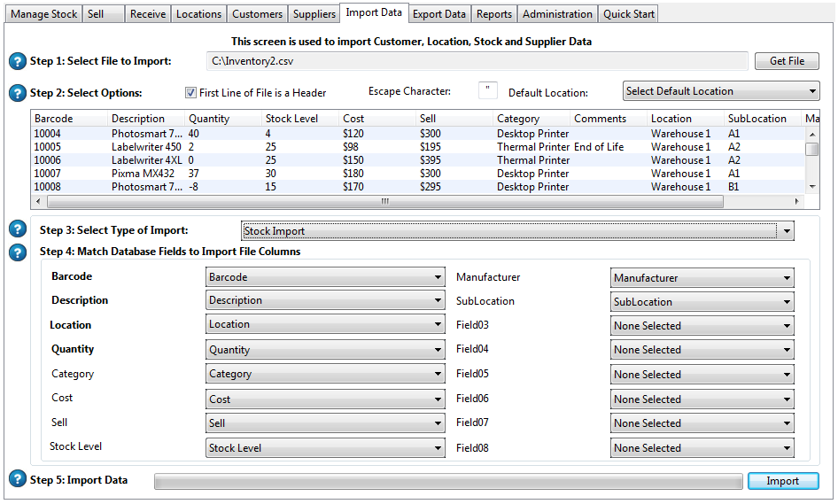
Task: Click the Import button
Action: click(x=782, y=481)
